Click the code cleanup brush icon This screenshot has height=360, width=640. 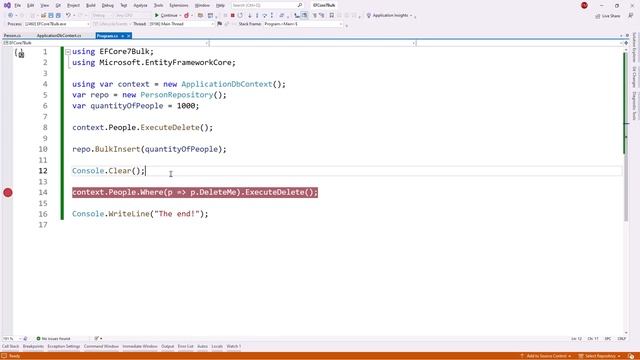pyautogui.click(x=98, y=339)
